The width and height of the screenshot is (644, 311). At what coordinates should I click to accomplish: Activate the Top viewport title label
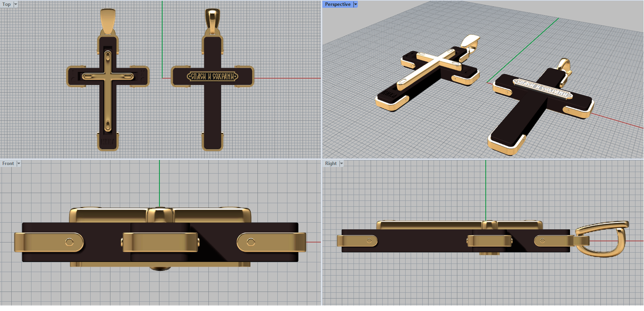6,4
